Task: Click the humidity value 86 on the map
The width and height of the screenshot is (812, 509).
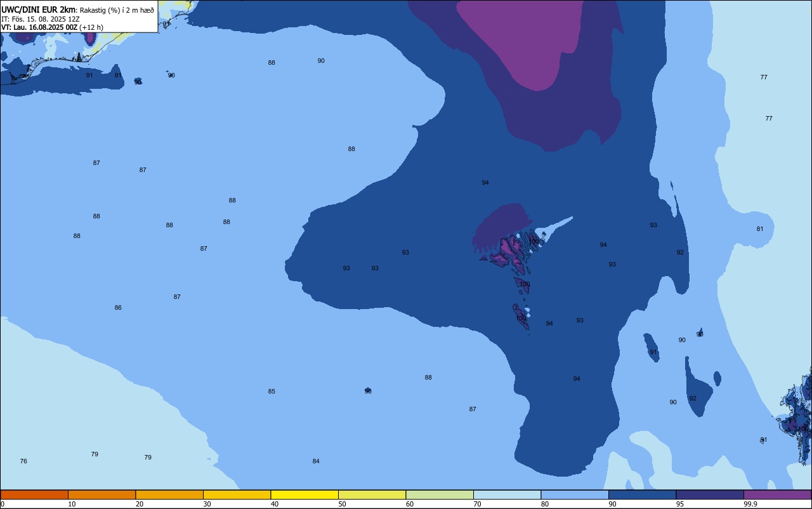Action: click(x=118, y=308)
